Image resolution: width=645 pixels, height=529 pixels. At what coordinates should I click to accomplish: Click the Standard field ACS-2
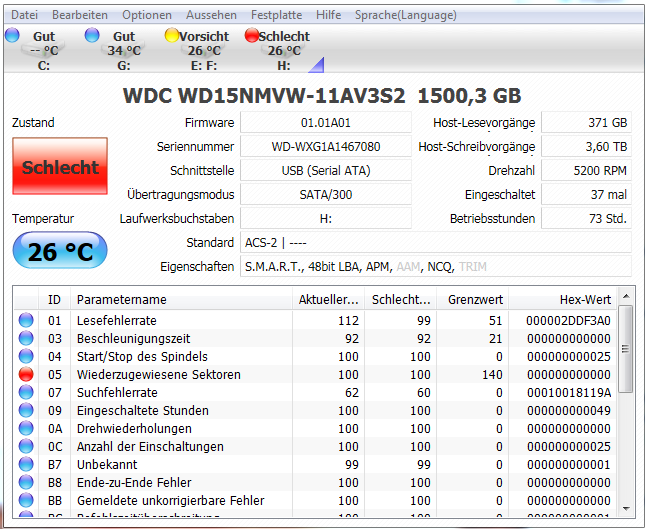pos(436,242)
